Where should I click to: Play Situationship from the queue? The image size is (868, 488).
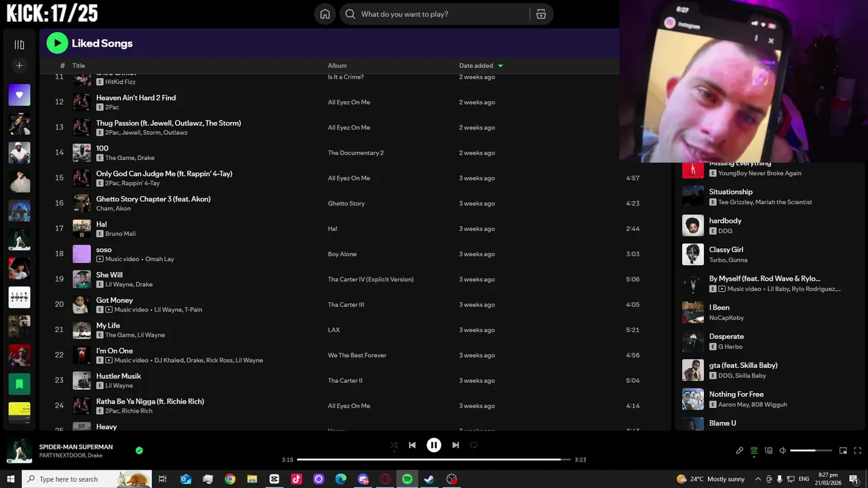click(692, 197)
